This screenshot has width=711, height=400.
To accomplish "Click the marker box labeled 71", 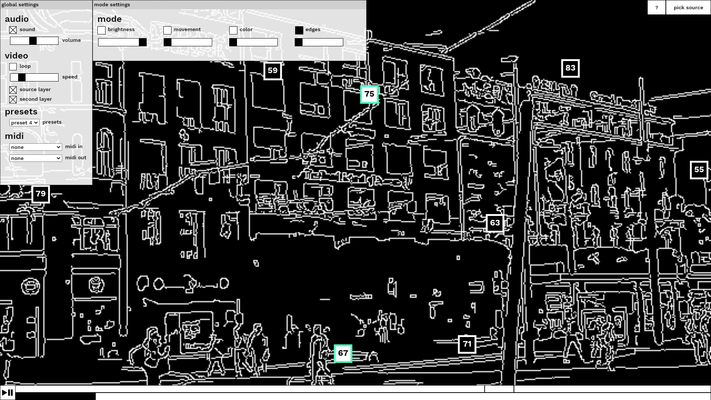I will [467, 344].
